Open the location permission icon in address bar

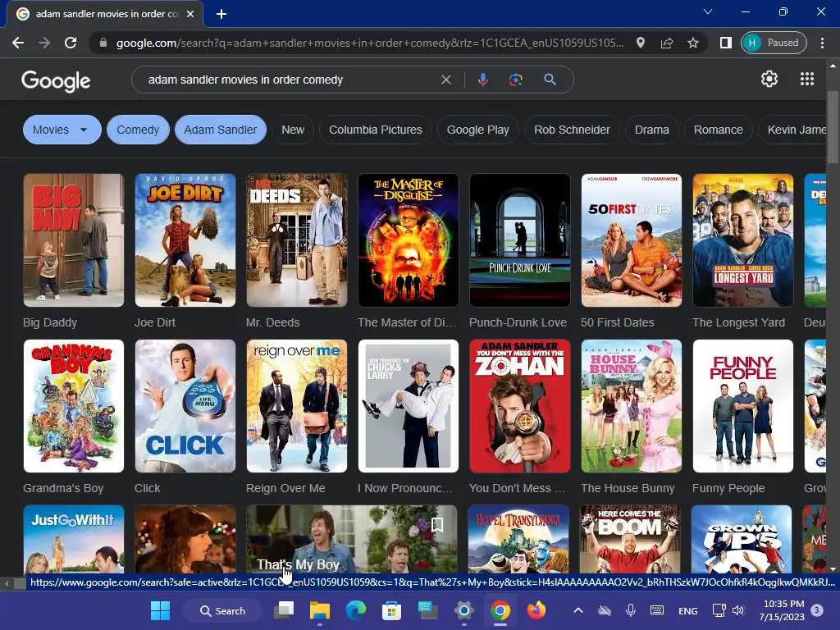click(640, 43)
